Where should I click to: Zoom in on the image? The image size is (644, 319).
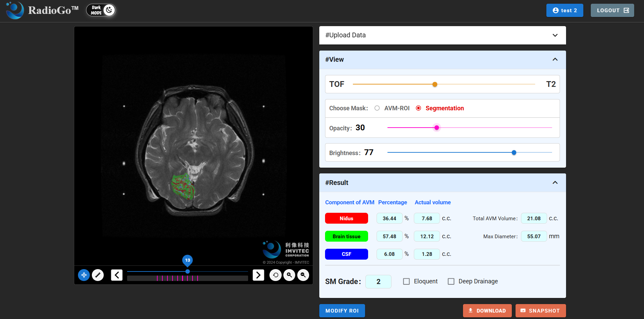pos(289,275)
